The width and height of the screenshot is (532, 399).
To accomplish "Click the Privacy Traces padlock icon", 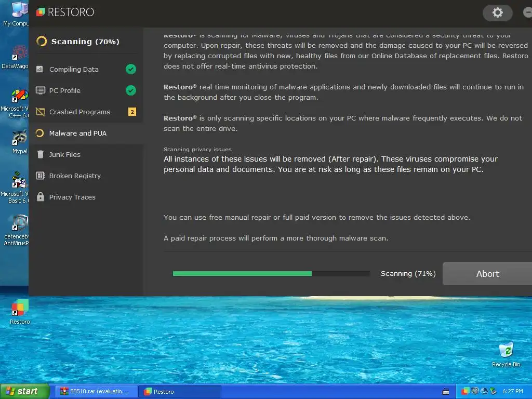I will [x=41, y=197].
